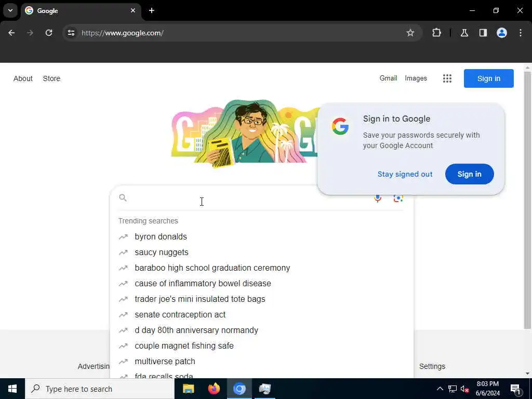Open the tab search dropdown arrow
The width and height of the screenshot is (532, 399).
10,10
